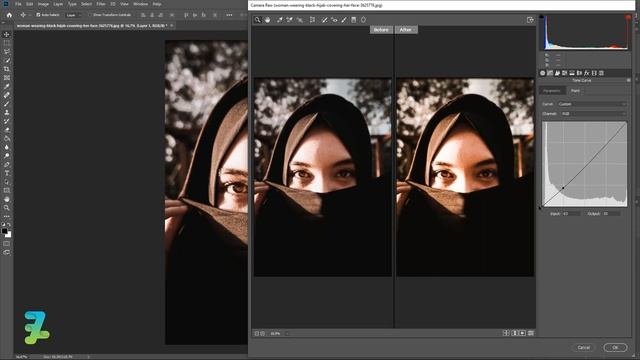Image resolution: width=640 pixels, height=360 pixels.
Task: Click the Output value field under curve
Action: pos(611,213)
